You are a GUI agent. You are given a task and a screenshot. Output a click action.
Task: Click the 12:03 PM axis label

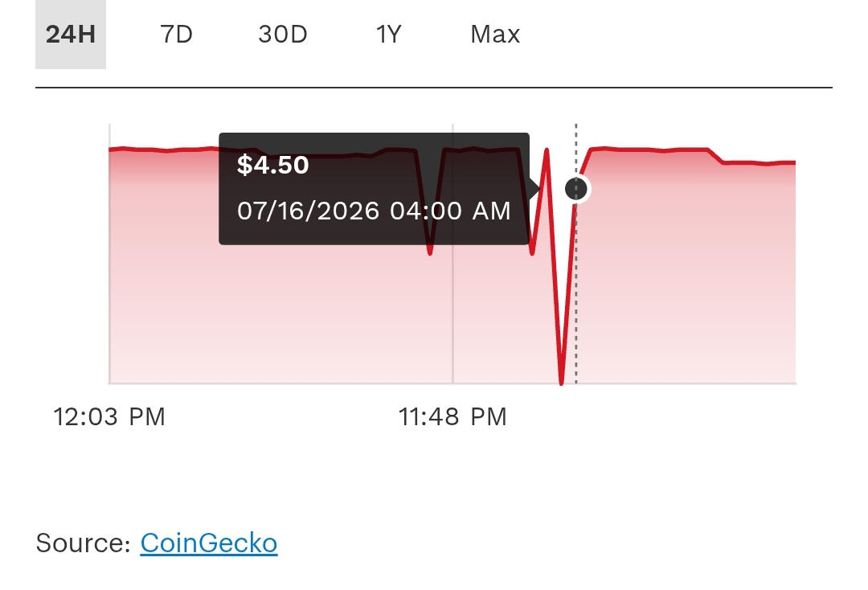click(109, 416)
